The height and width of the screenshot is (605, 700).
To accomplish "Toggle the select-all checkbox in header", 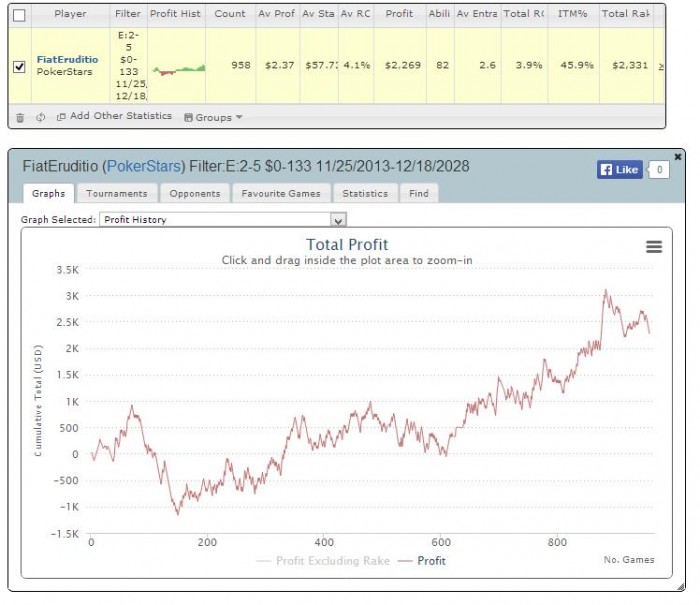I will [x=19, y=15].
